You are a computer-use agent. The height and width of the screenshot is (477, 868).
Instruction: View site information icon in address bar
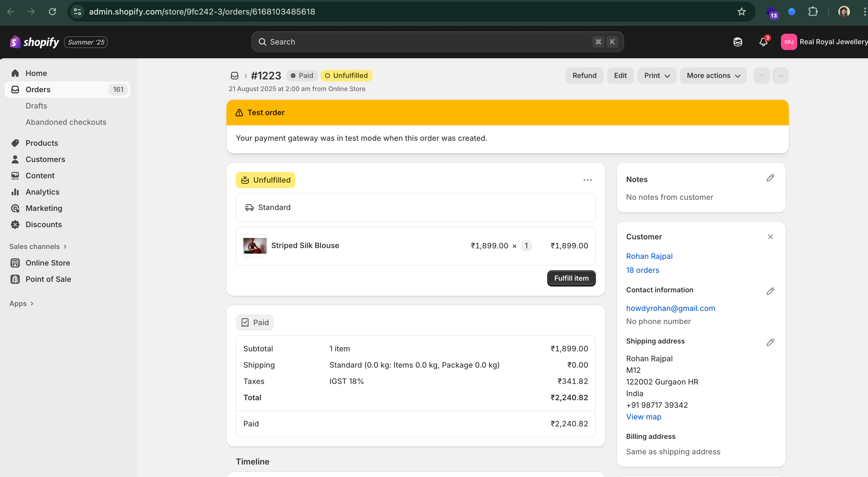tap(77, 12)
